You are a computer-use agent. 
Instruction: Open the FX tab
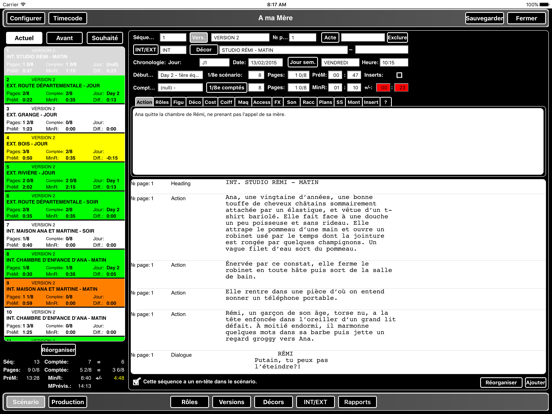pyautogui.click(x=277, y=102)
